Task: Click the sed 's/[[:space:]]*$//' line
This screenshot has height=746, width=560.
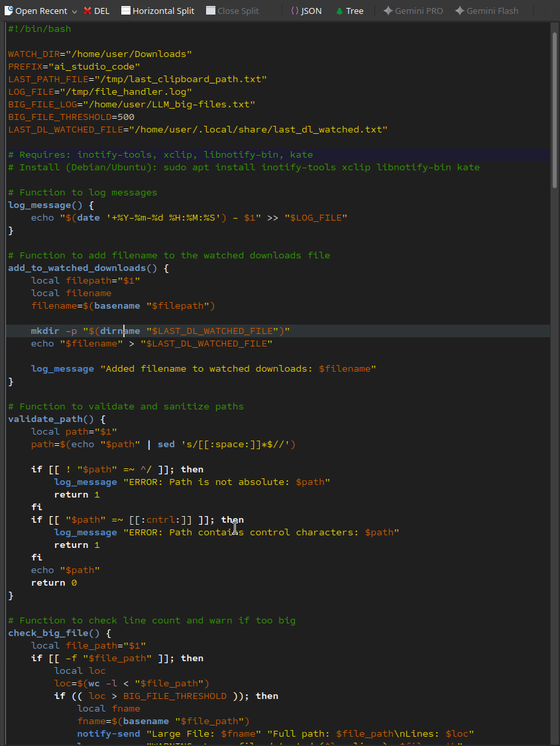Action: pyautogui.click(x=163, y=445)
